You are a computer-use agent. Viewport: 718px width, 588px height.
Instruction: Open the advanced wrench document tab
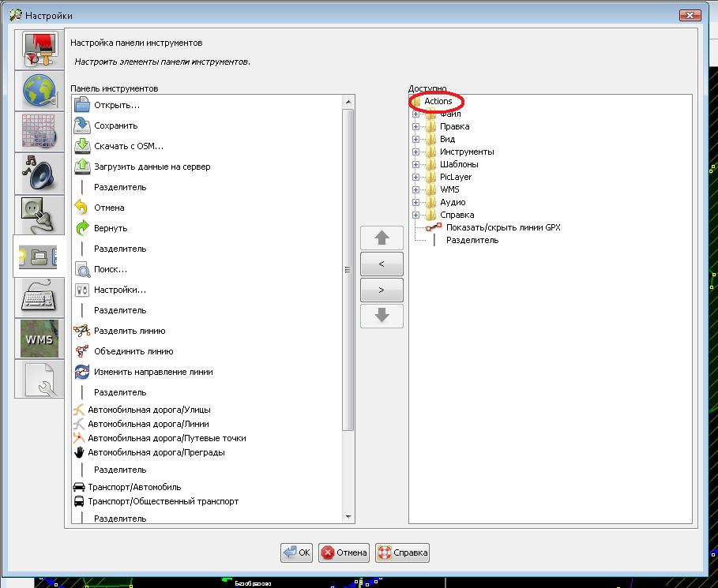point(39,380)
